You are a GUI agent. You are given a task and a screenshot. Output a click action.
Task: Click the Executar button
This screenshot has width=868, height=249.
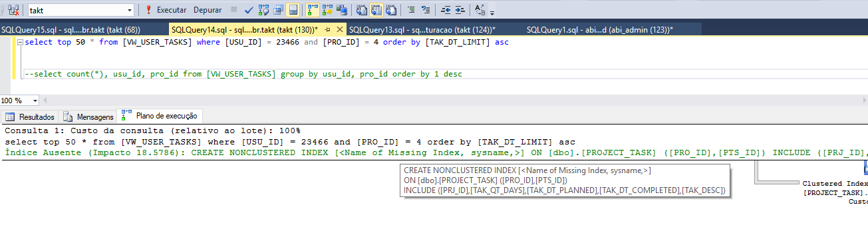(x=166, y=10)
